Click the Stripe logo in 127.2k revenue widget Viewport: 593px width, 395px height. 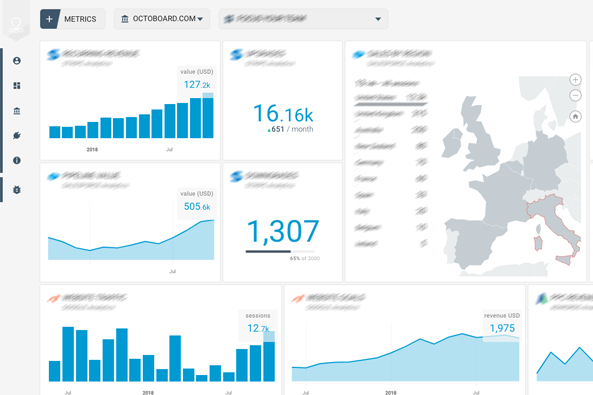53,54
